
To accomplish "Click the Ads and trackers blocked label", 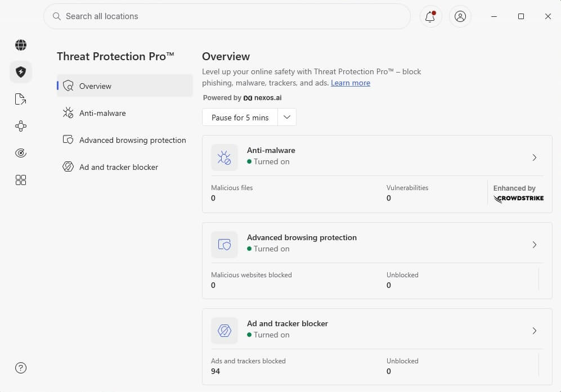I will point(248,361).
